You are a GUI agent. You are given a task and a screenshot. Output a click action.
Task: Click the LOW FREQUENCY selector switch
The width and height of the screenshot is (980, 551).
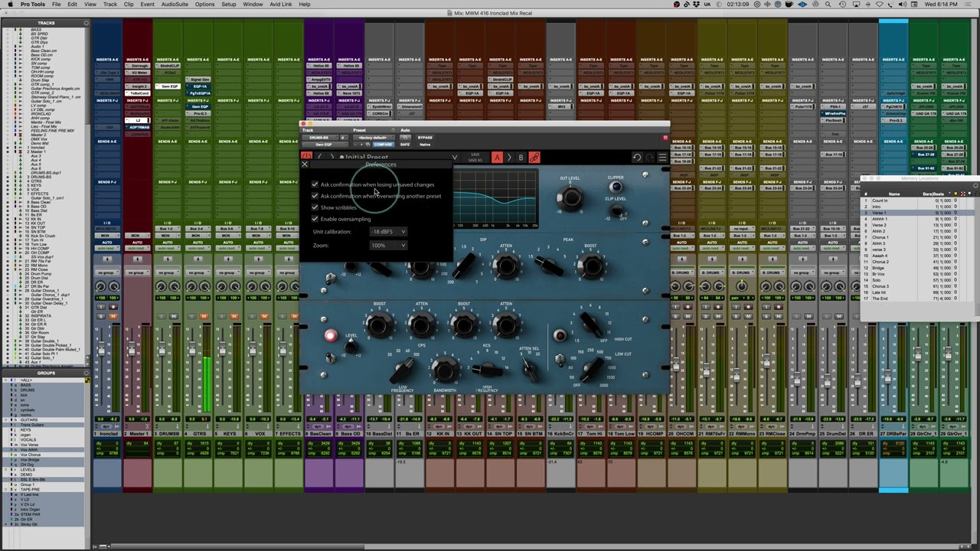[x=403, y=370]
